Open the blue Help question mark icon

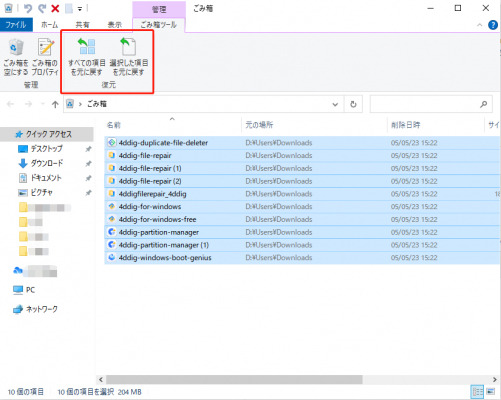pyautogui.click(x=493, y=25)
